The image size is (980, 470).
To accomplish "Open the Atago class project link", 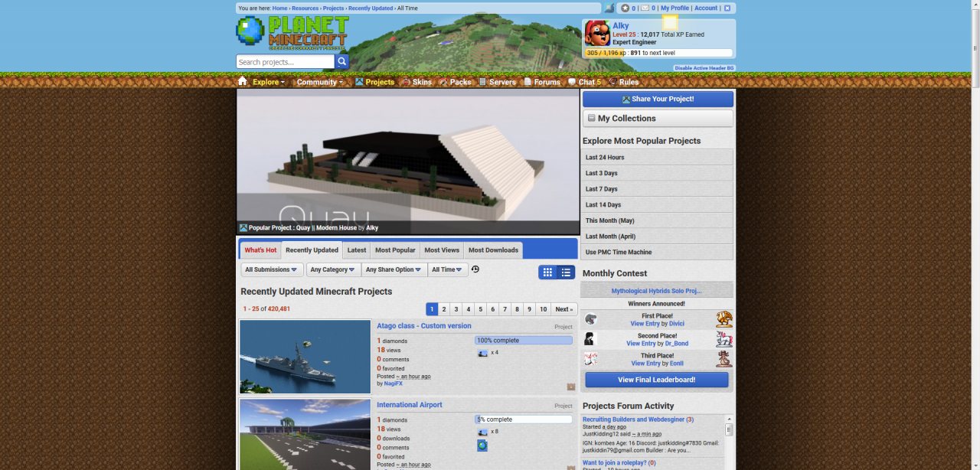I will tap(423, 326).
